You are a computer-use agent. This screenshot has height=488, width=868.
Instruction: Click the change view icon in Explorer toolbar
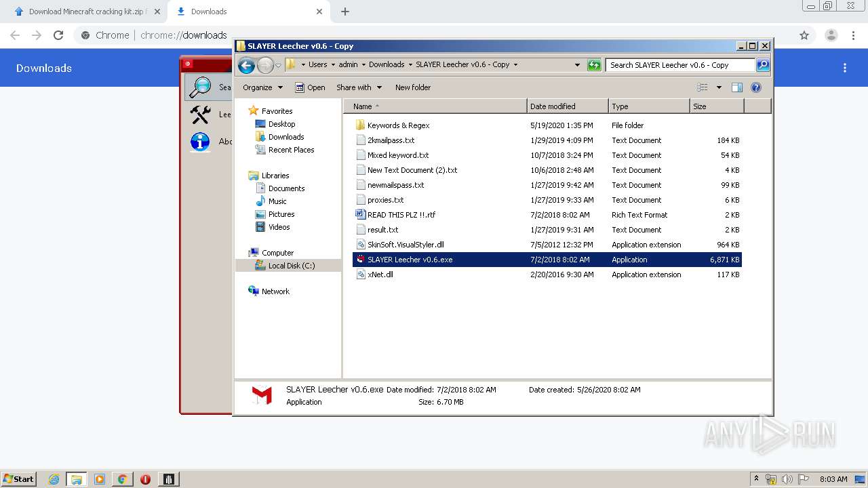click(x=703, y=87)
